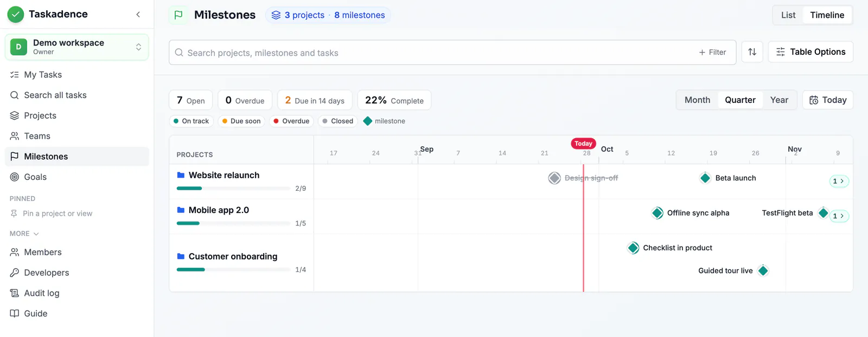Click the 3 projects 8 milestones badge
The image size is (868, 337).
click(328, 15)
